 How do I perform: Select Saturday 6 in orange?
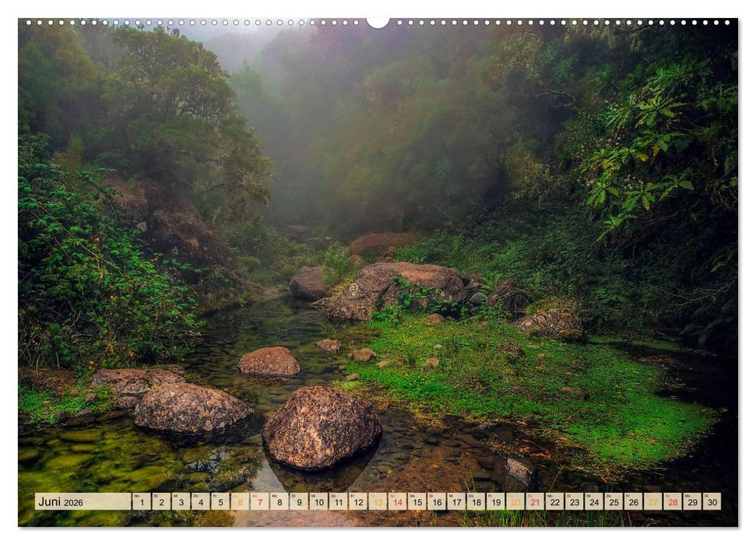[x=240, y=501]
